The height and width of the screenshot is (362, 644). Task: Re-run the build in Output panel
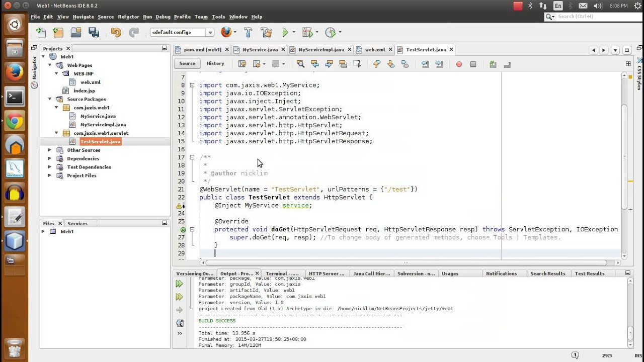pyautogui.click(x=180, y=284)
